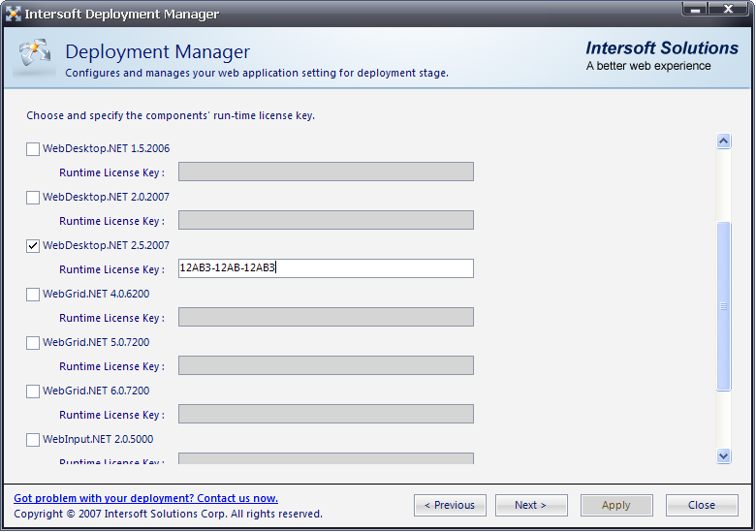756x532 pixels.
Task: Click the WebDesktop.NET 2.5.2007 license key field
Action: pyautogui.click(x=326, y=268)
